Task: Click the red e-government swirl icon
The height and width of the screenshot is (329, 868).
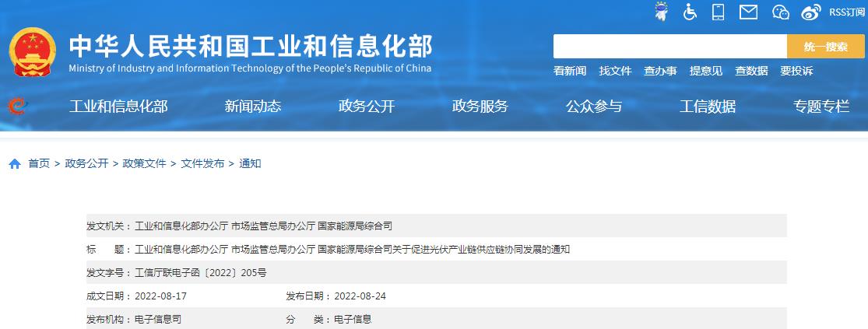Action: point(17,105)
